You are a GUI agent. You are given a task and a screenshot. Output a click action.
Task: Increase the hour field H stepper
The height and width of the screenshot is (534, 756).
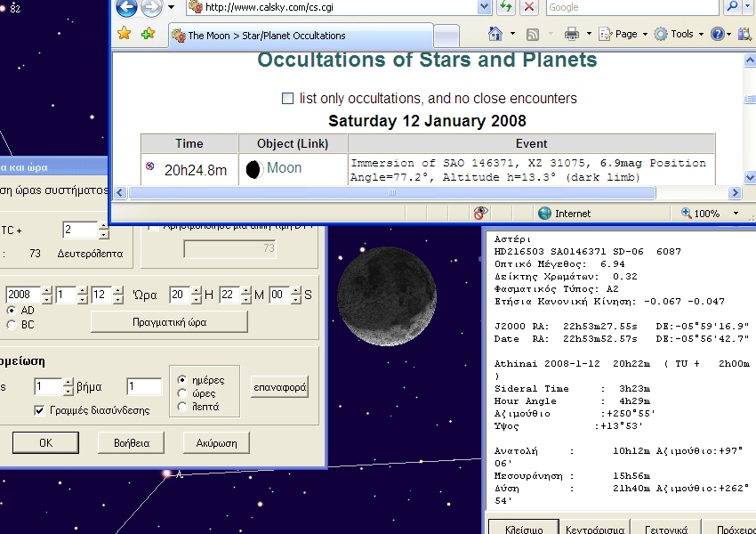(197, 290)
